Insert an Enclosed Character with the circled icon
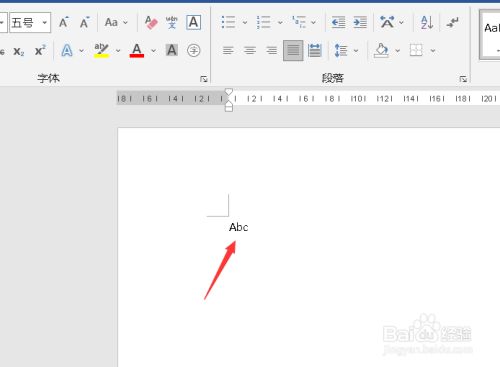Image resolution: width=500 pixels, height=367 pixels. pyautogui.click(x=194, y=51)
